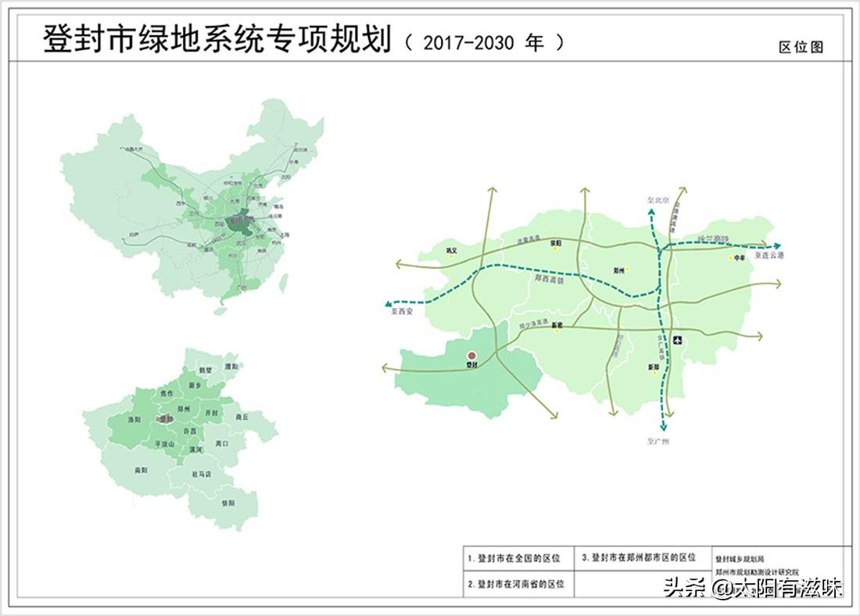The width and height of the screenshot is (860, 616).
Task: Click the 区位图 label at top right
Action: point(801,47)
